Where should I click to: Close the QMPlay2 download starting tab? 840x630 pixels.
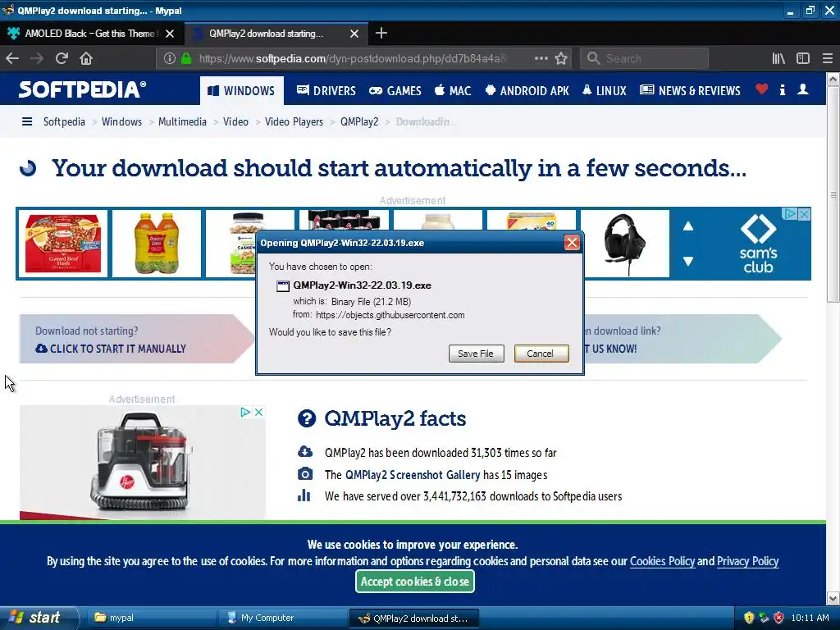pos(354,33)
